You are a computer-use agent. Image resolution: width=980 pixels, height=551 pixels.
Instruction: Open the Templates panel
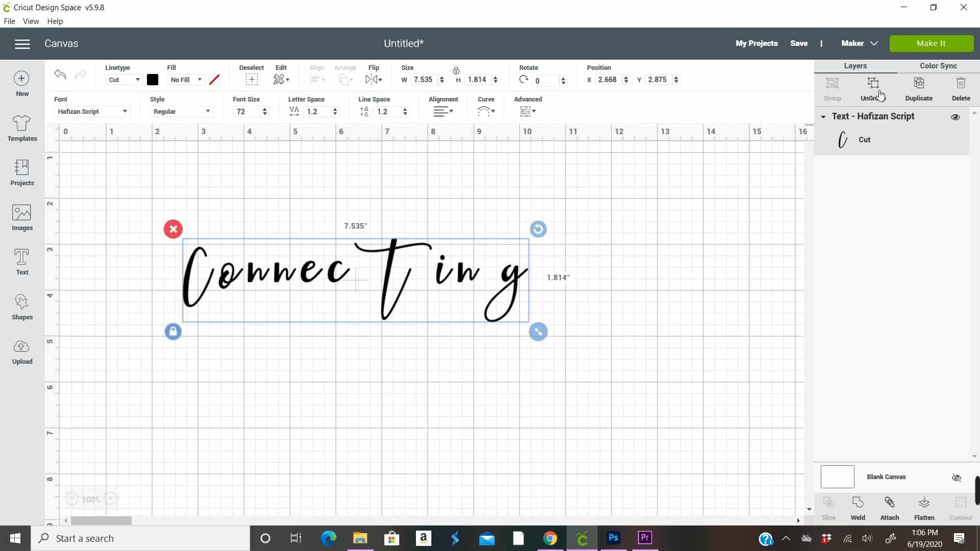22,128
